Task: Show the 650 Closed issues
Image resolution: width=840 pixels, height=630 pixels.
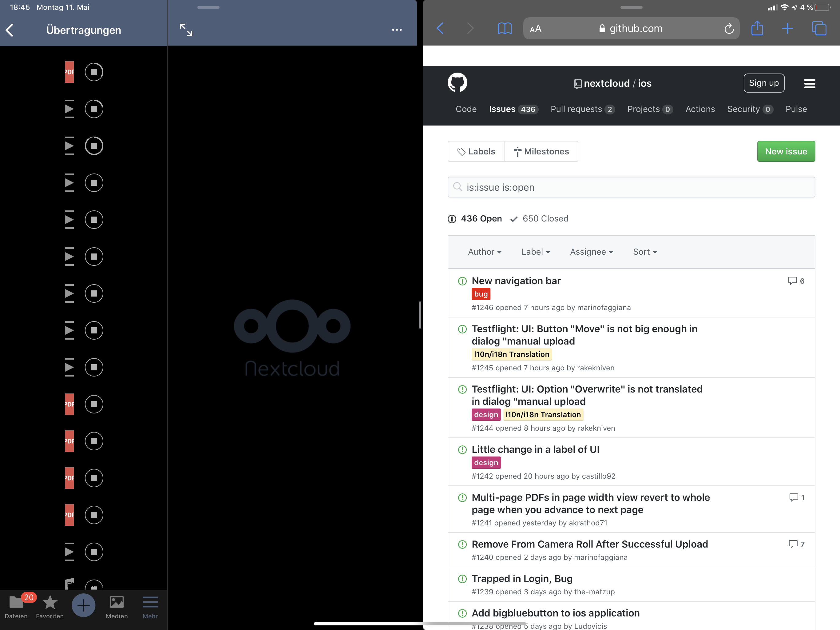Action: (x=539, y=218)
